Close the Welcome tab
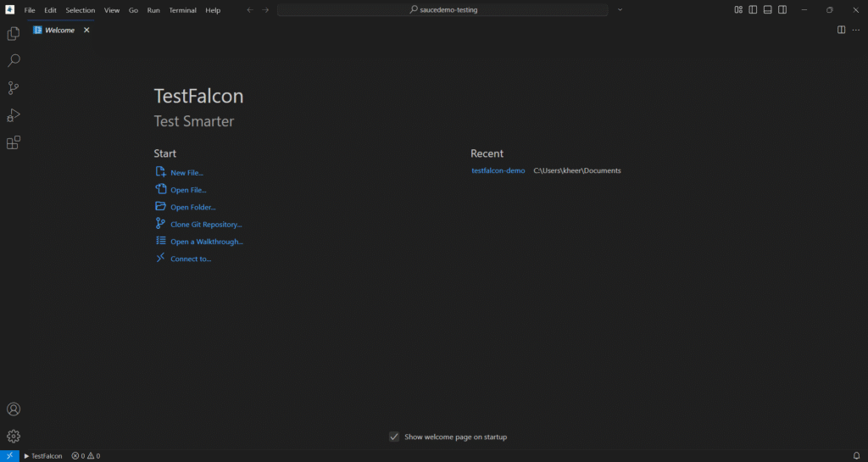This screenshot has height=462, width=868. tap(86, 30)
